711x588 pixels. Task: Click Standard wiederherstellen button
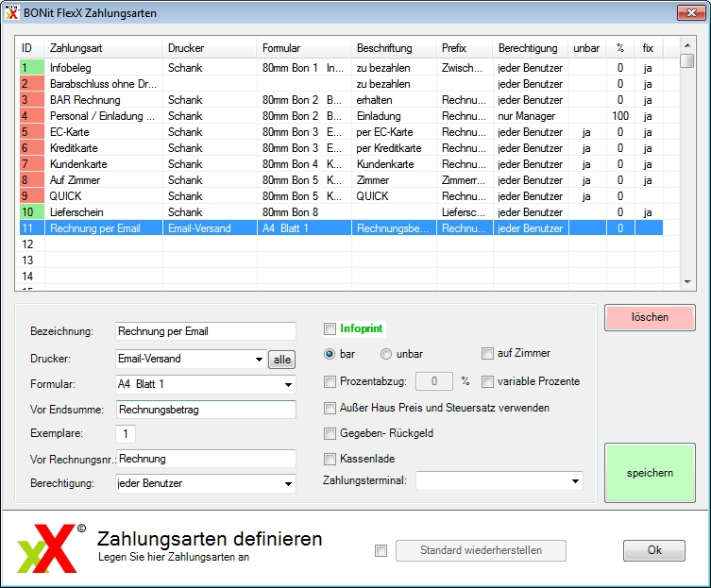click(x=481, y=550)
